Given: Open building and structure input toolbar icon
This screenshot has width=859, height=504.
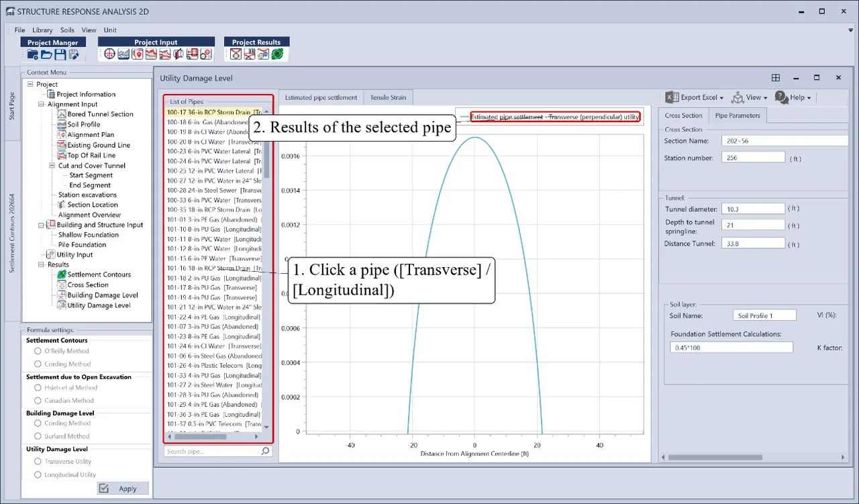Looking at the screenshot, I should pos(192,54).
